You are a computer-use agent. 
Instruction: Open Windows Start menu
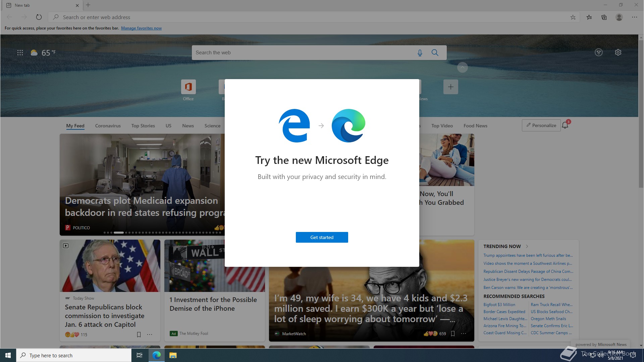pyautogui.click(x=8, y=355)
